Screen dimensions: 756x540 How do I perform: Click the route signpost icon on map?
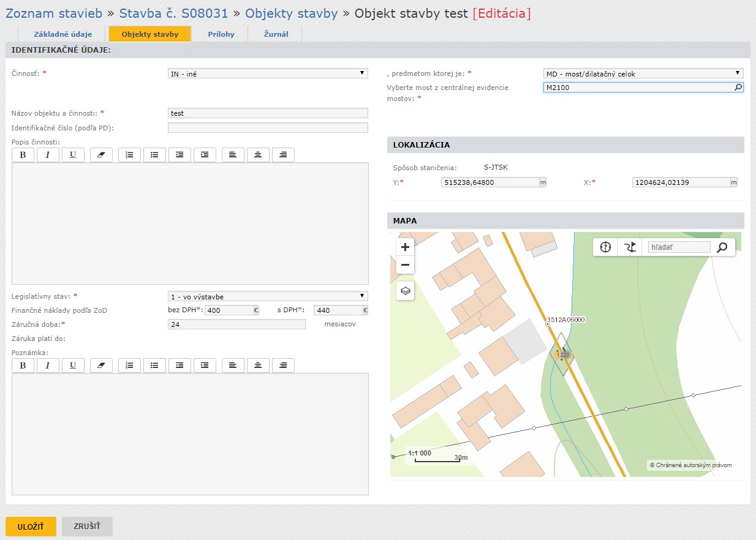tap(630, 247)
